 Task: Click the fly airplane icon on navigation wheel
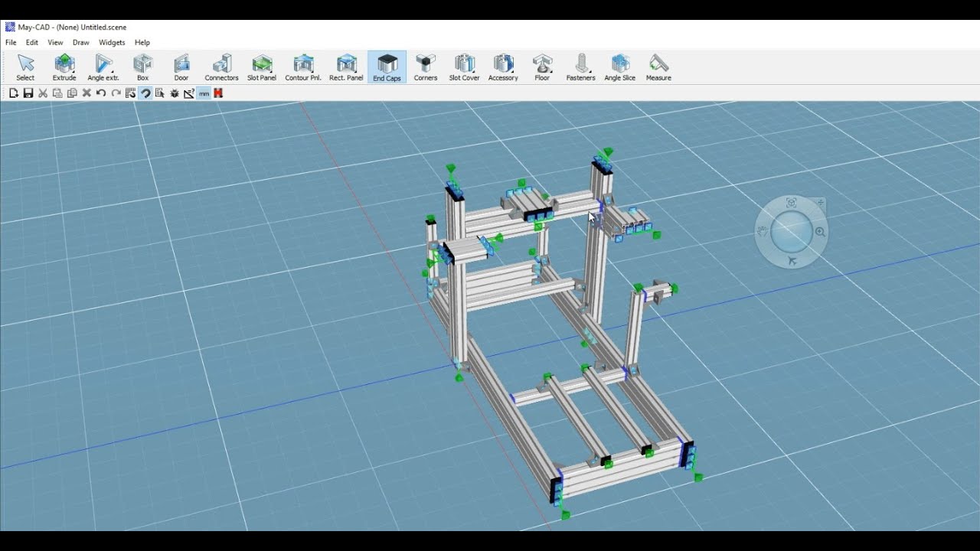(x=792, y=260)
